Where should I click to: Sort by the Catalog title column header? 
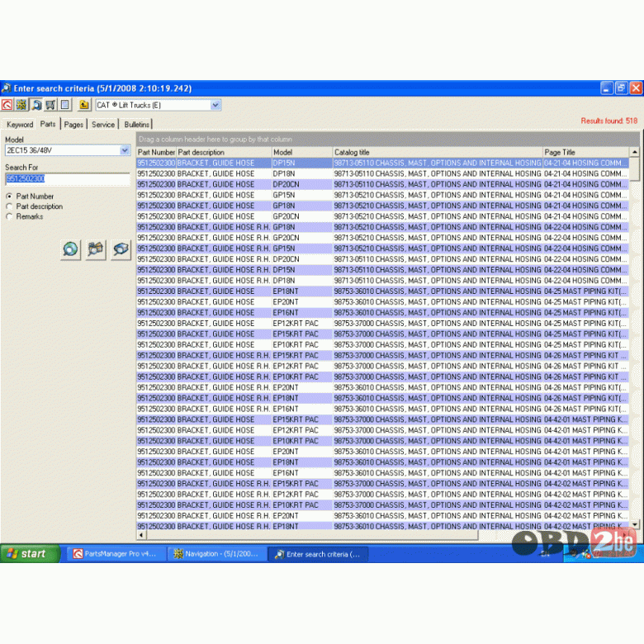[438, 153]
